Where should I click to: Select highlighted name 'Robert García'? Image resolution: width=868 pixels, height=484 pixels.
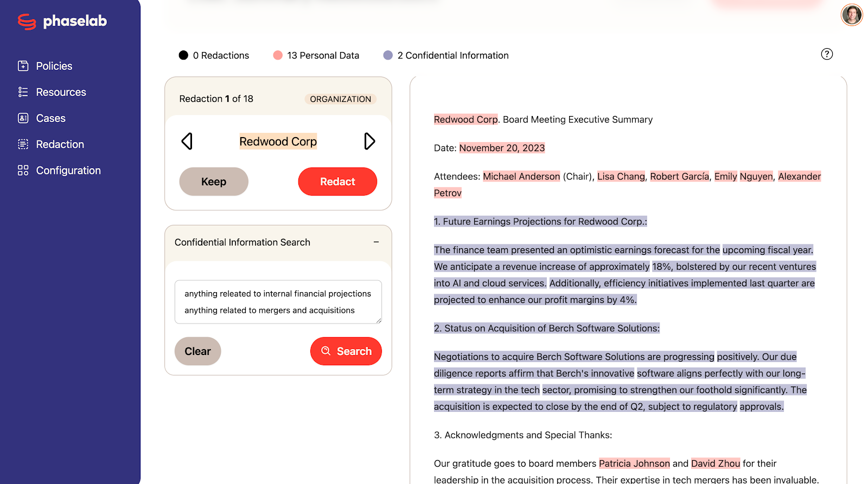[680, 176]
